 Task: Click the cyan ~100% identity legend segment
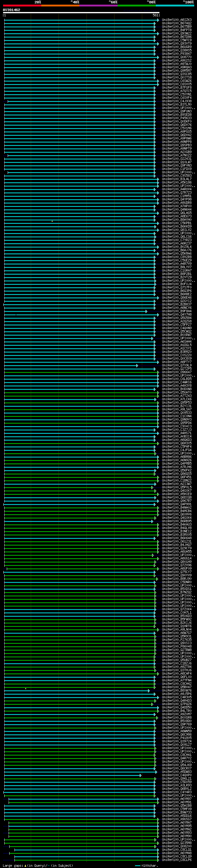175,6
